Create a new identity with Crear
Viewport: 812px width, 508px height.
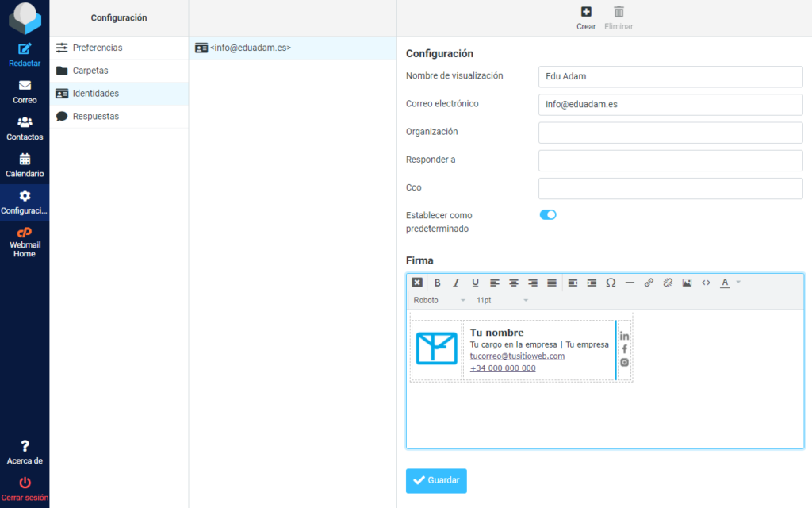point(586,17)
